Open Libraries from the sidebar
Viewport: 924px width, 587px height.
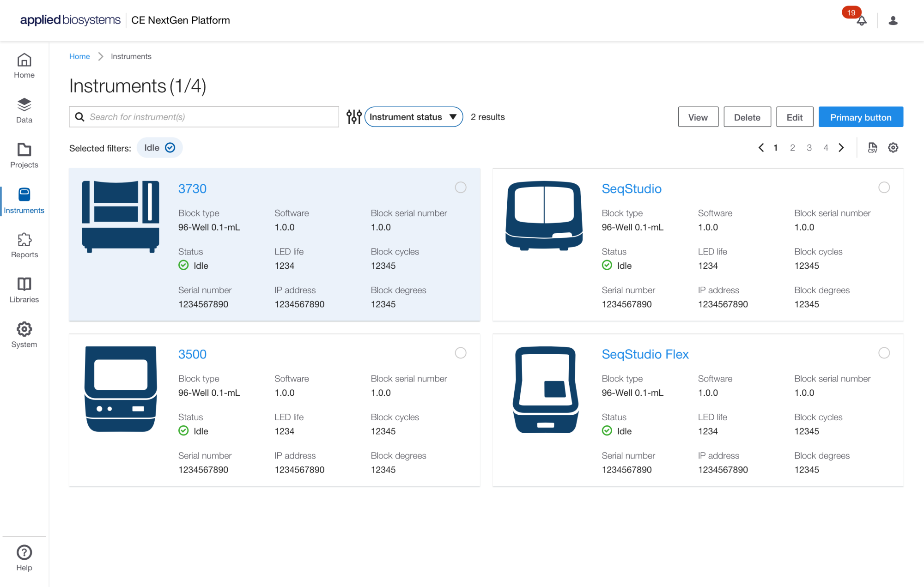(24, 290)
